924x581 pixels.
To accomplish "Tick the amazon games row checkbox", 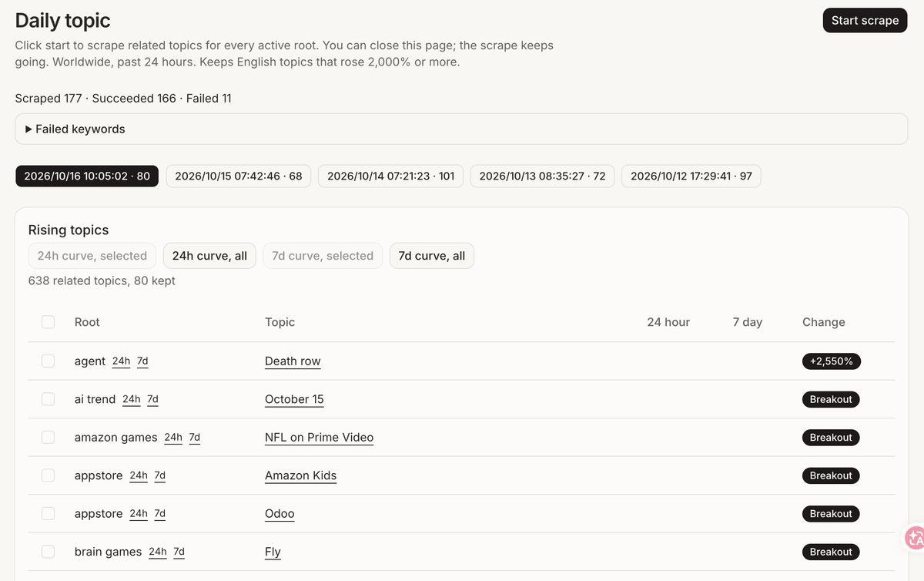I will (x=48, y=437).
